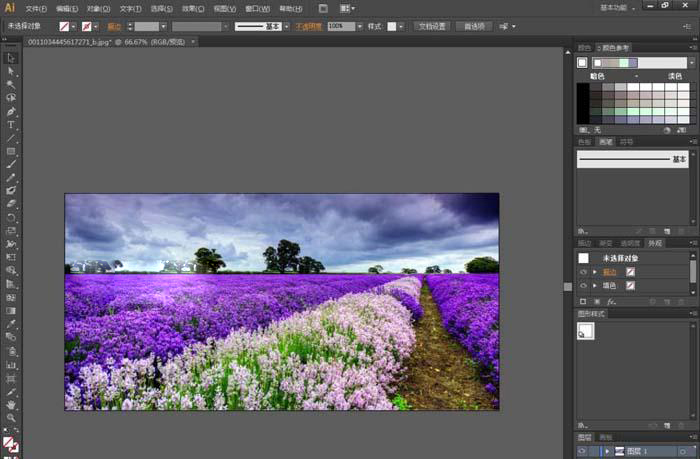Image resolution: width=700 pixels, height=459 pixels.
Task: Select the Selection tool in toolbox
Action: pyautogui.click(x=11, y=58)
